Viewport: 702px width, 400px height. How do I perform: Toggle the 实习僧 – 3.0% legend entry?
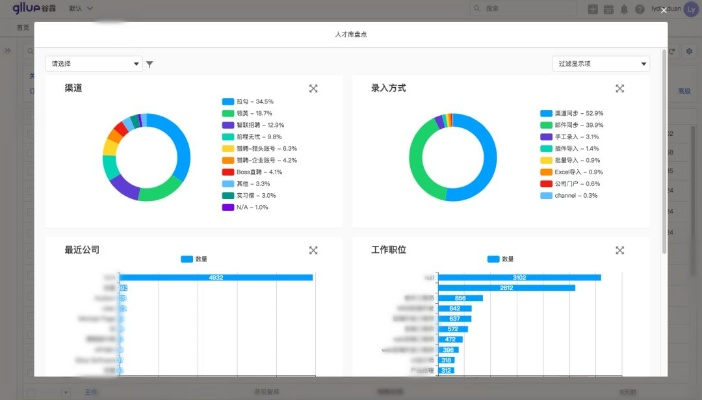click(x=249, y=195)
